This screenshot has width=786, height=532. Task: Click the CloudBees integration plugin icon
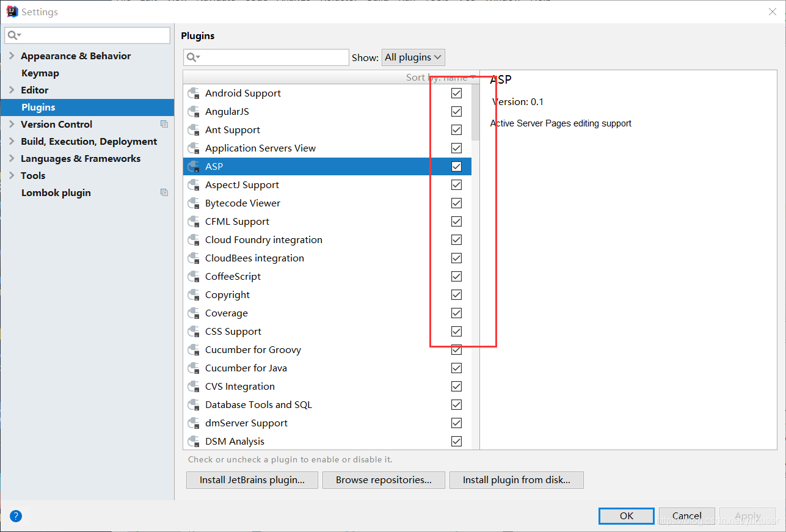tap(194, 258)
